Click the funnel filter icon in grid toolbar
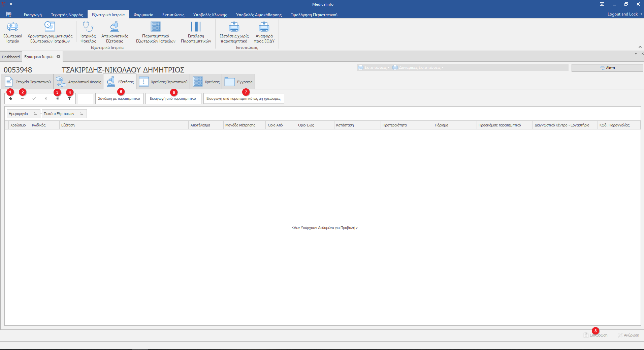This screenshot has width=644, height=350. point(69,98)
